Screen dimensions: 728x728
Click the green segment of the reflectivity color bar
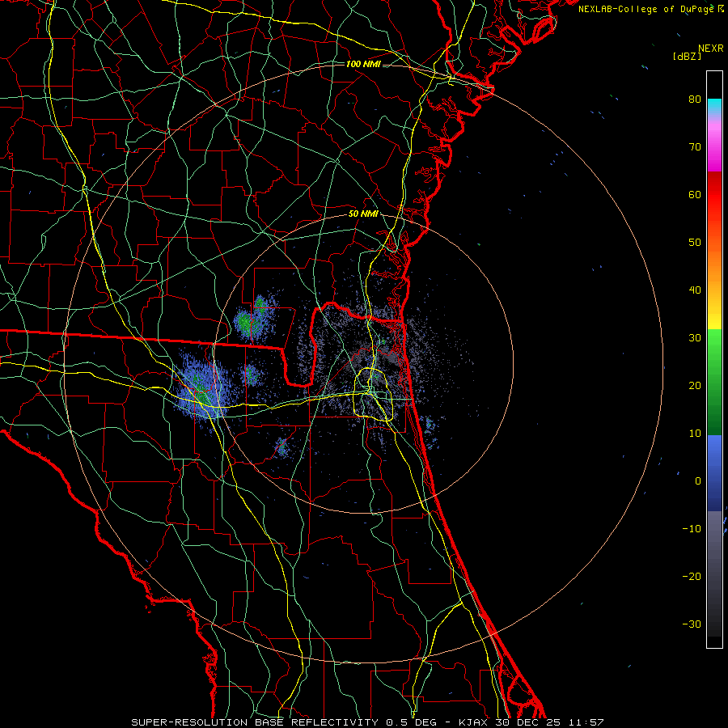click(x=714, y=383)
